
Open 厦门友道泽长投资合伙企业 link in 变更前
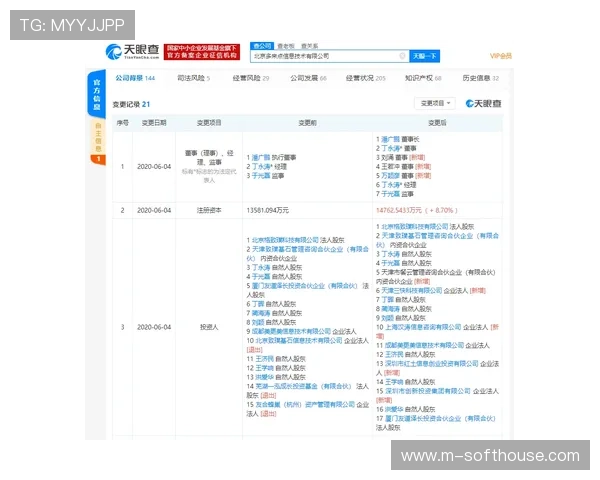pyautogui.click(x=305, y=286)
